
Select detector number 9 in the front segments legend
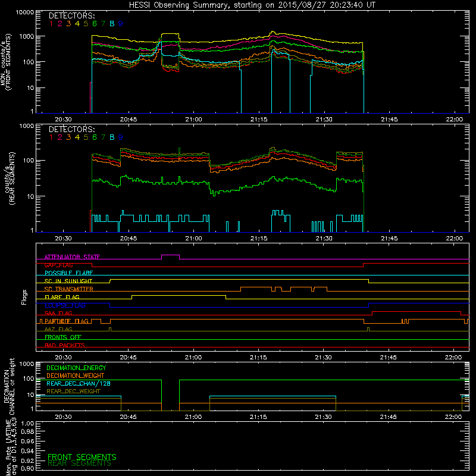(x=121, y=24)
